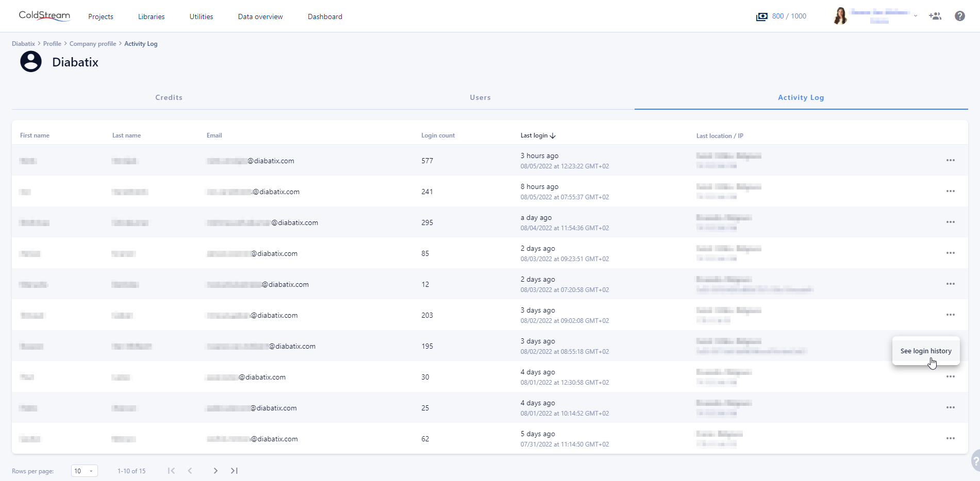The height and width of the screenshot is (481, 980).
Task: Open the floating help bubble at bottom right
Action: tap(975, 461)
